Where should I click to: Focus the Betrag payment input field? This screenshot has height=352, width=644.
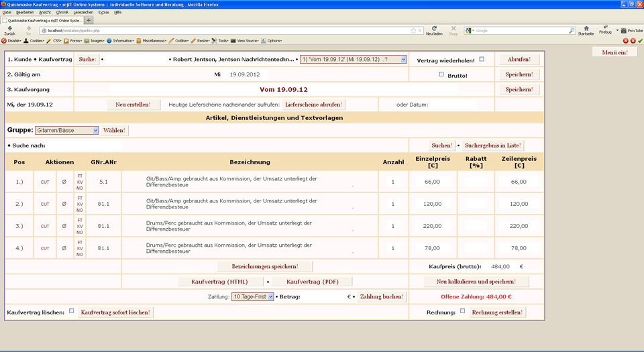[323, 296]
